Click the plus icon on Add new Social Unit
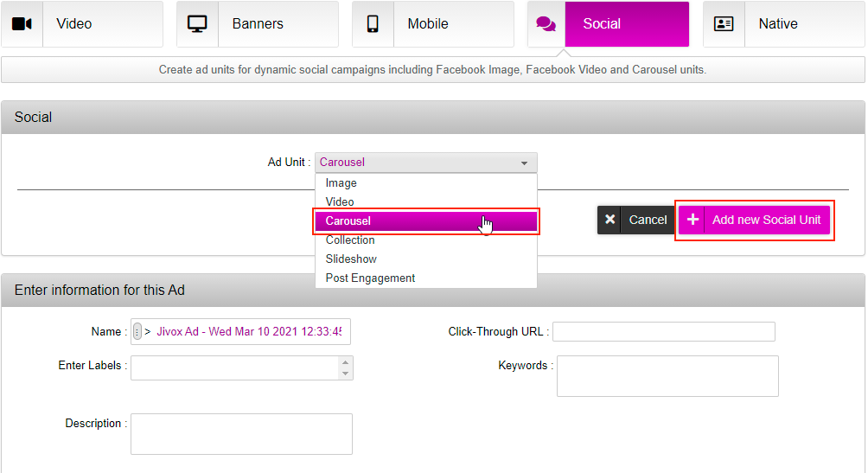 [692, 220]
